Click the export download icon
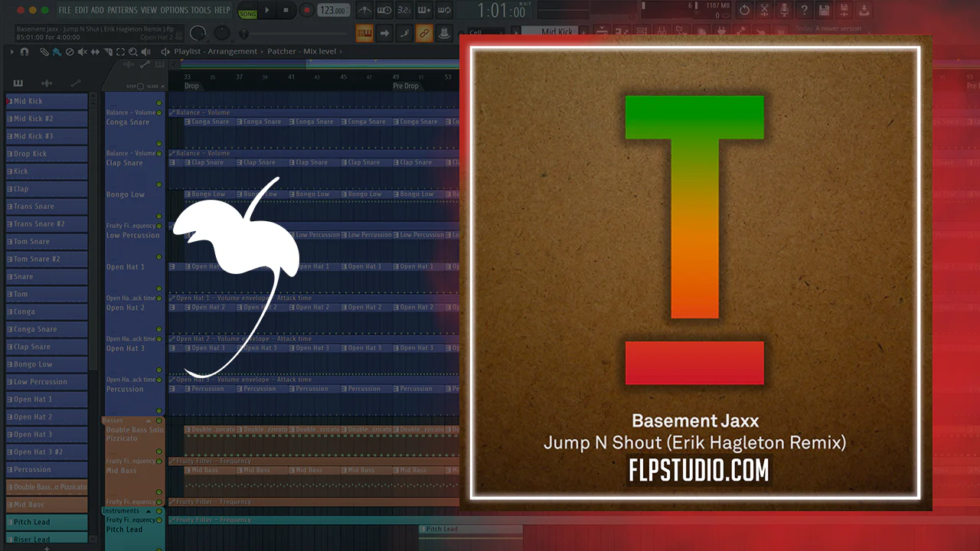This screenshot has width=980, height=551. (864, 11)
